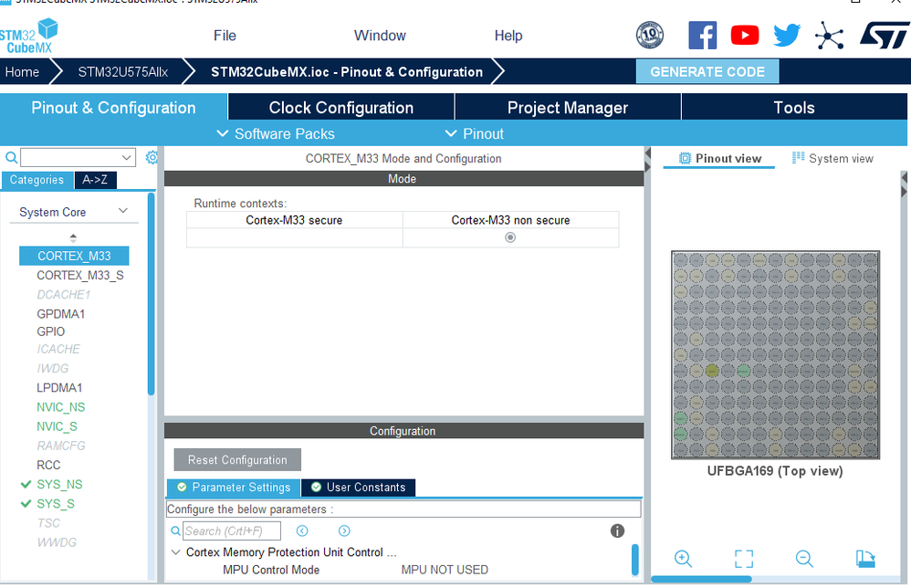
Task: Click the MPU NOT USED value
Action: click(x=445, y=570)
